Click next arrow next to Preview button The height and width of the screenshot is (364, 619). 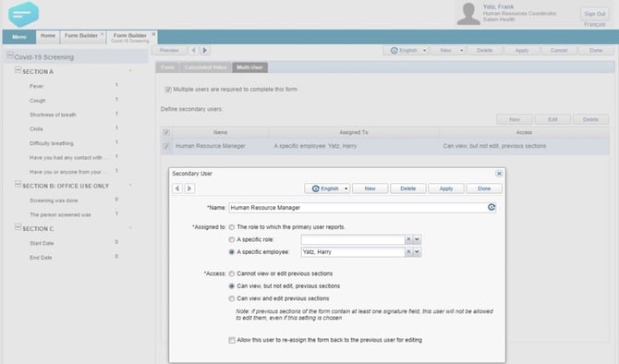tap(204, 51)
